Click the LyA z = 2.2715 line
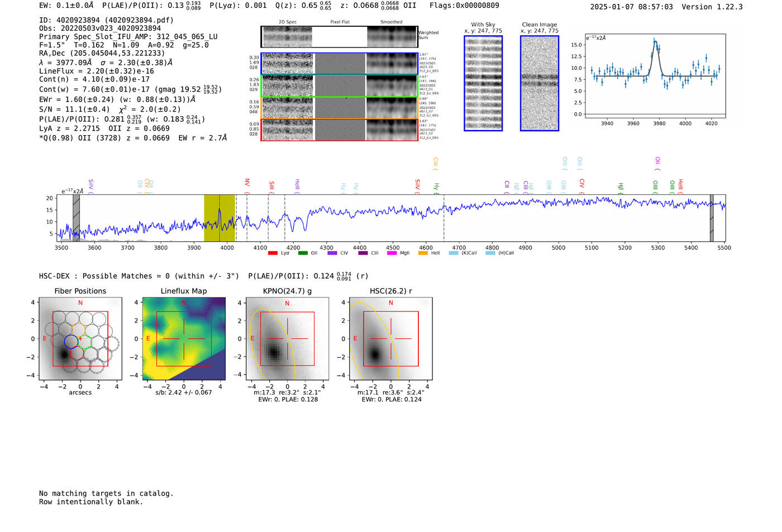This screenshot has width=782, height=532. (x=104, y=128)
